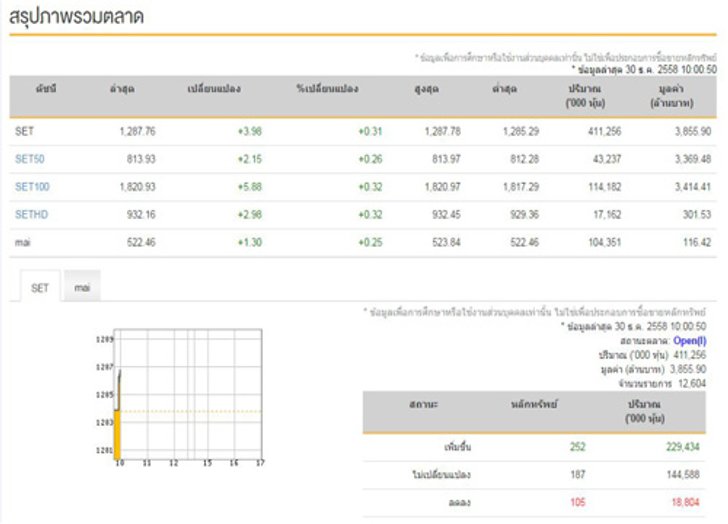Click mai percent change +0.25
This screenshot has width=728, height=524.
[370, 242]
